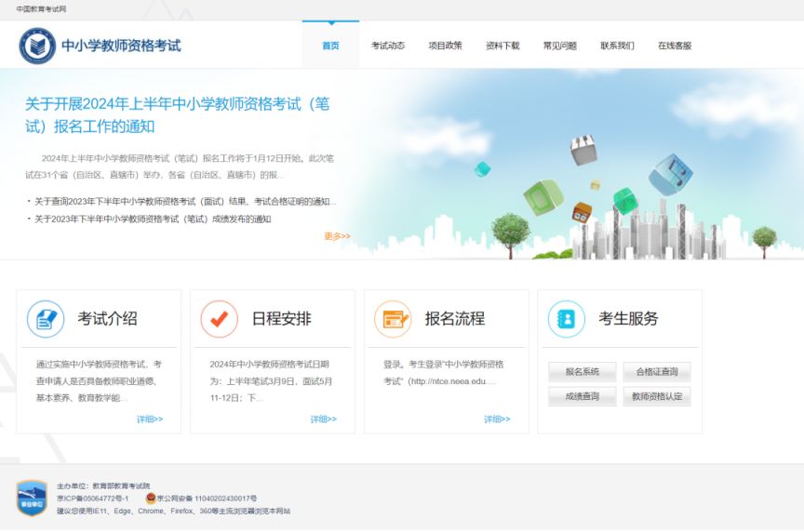Click 详细>> under 日程安排
Screen dimensions: 804x532
pyautogui.click(x=324, y=419)
